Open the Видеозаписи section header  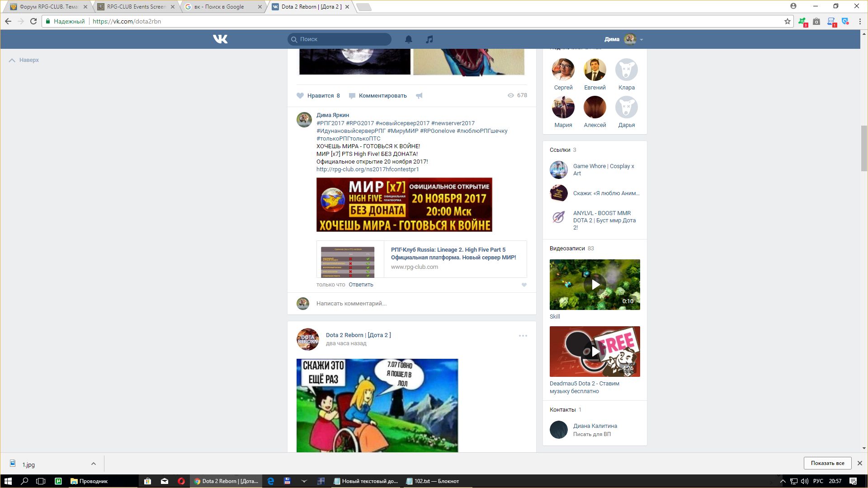[x=572, y=249]
